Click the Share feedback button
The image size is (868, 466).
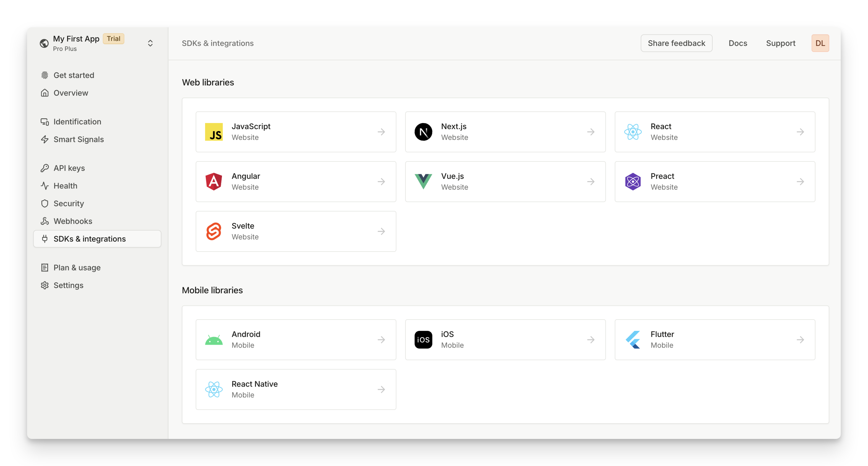pyautogui.click(x=676, y=43)
